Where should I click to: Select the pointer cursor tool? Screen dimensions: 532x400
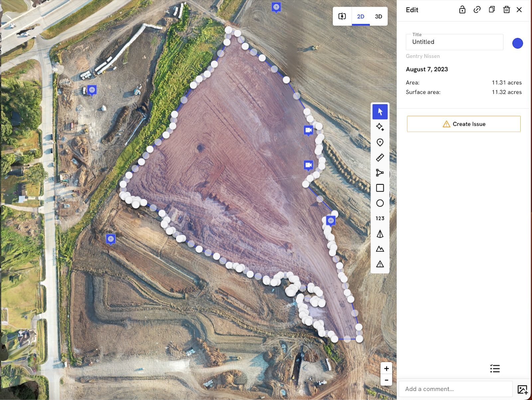(x=380, y=112)
